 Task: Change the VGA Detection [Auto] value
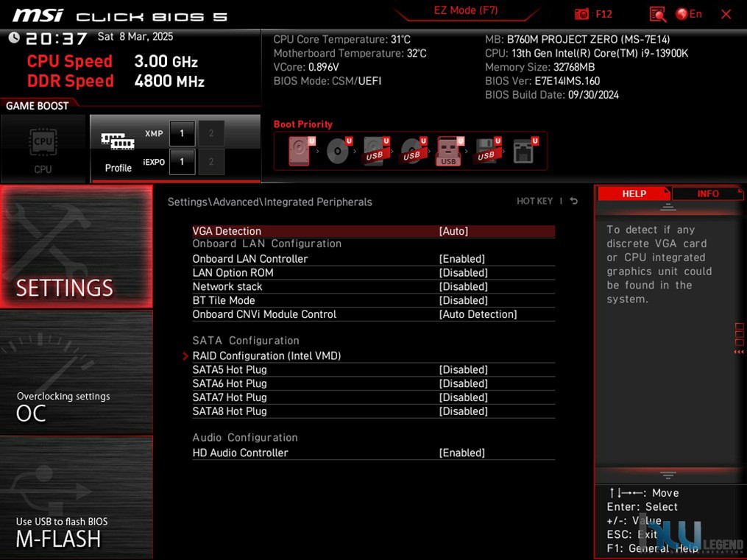(453, 231)
